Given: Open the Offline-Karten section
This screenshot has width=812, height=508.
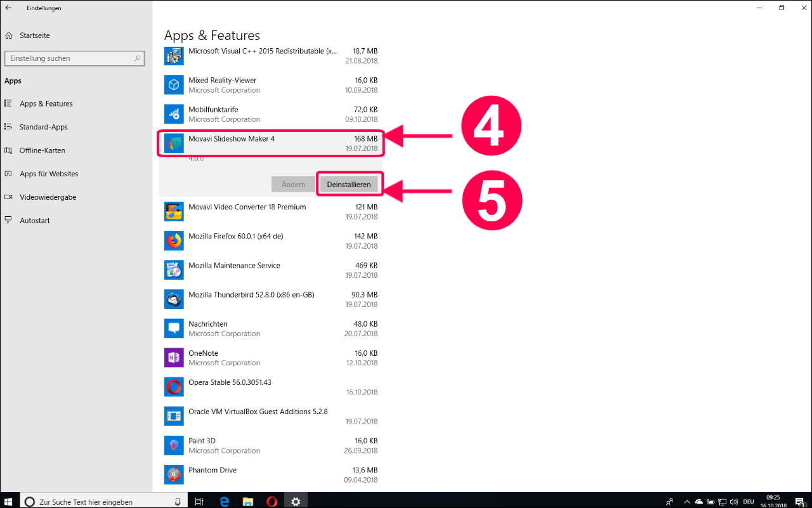Looking at the screenshot, I should pyautogui.click(x=42, y=150).
